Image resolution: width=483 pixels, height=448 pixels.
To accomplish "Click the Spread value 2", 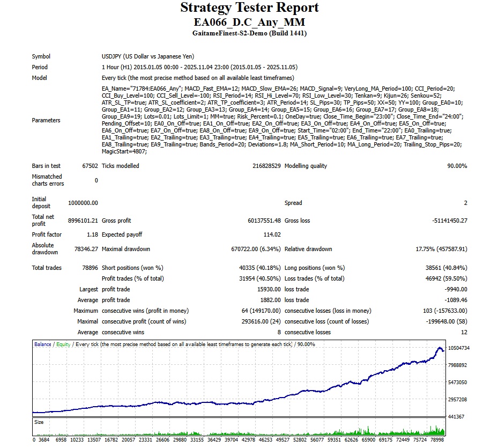I will (x=465, y=203).
